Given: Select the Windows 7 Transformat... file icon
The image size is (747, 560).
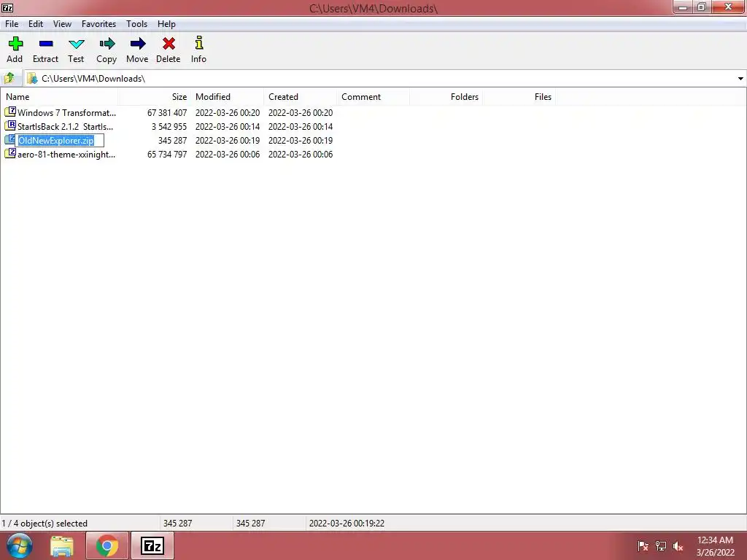Looking at the screenshot, I should tap(10, 112).
